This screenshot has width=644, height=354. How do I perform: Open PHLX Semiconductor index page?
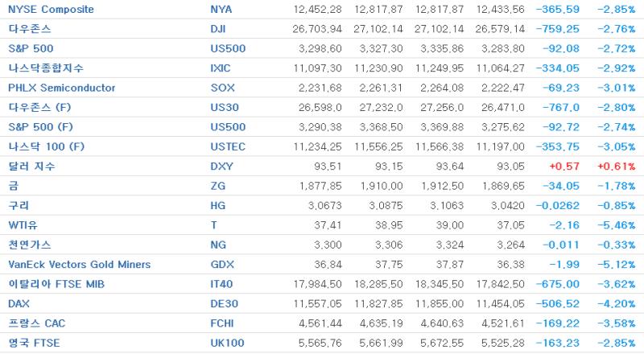click(x=62, y=88)
